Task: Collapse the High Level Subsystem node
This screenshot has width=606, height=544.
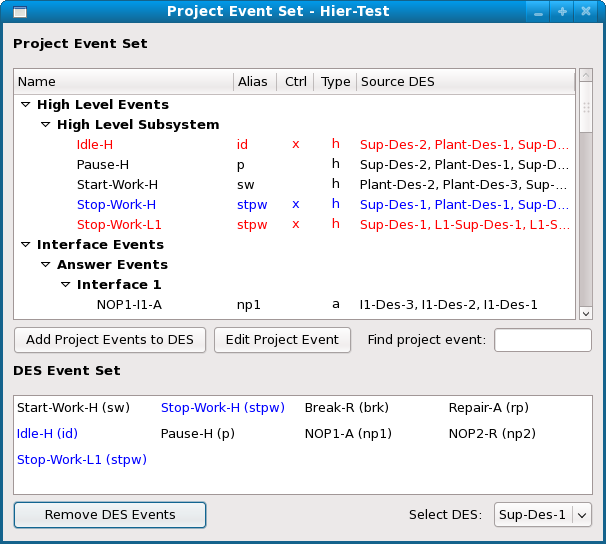Action: click(45, 125)
